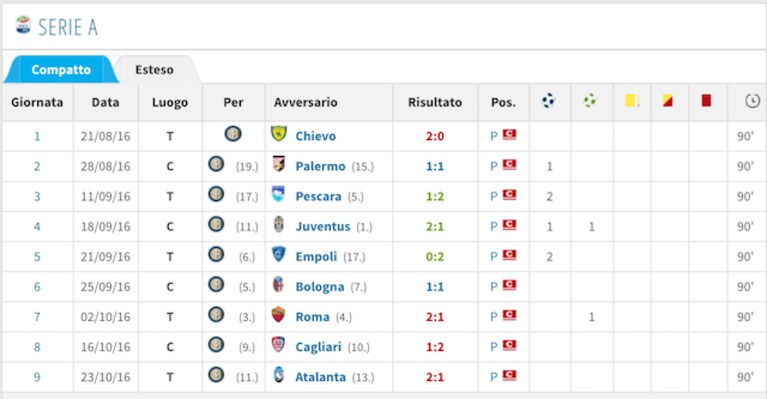The image size is (767, 399).
Task: Click the red card column icon
Action: (706, 101)
